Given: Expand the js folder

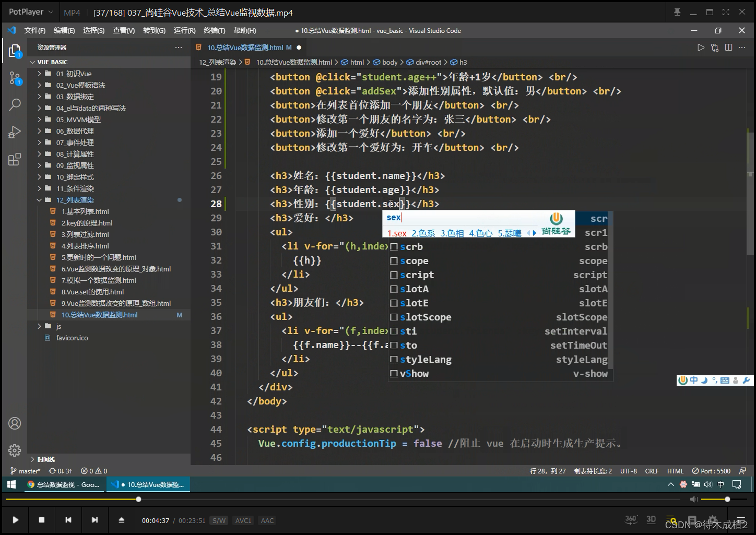Looking at the screenshot, I should [x=58, y=326].
